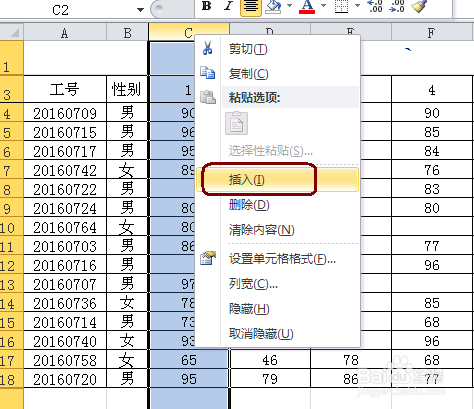Click cell containing 20160715
The image size is (474, 409).
click(x=65, y=132)
